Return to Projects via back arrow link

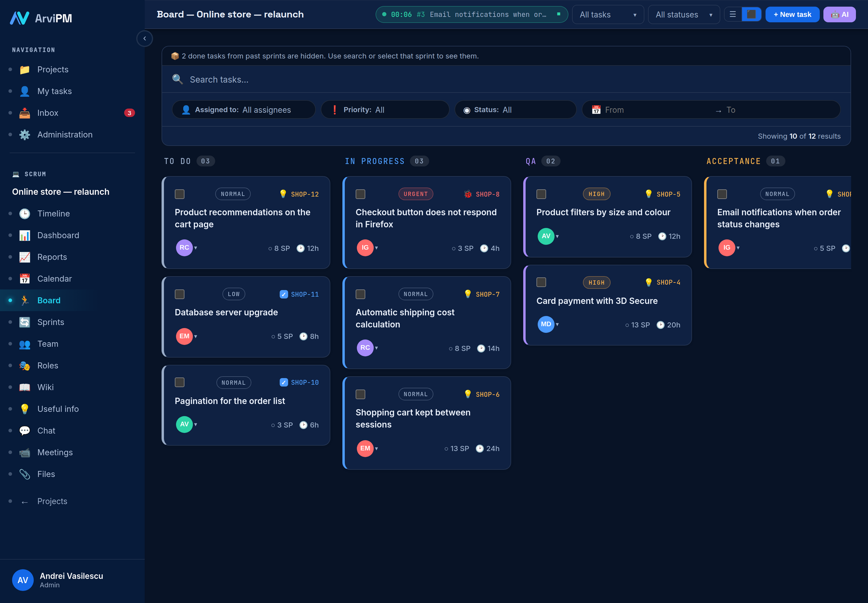(73, 501)
